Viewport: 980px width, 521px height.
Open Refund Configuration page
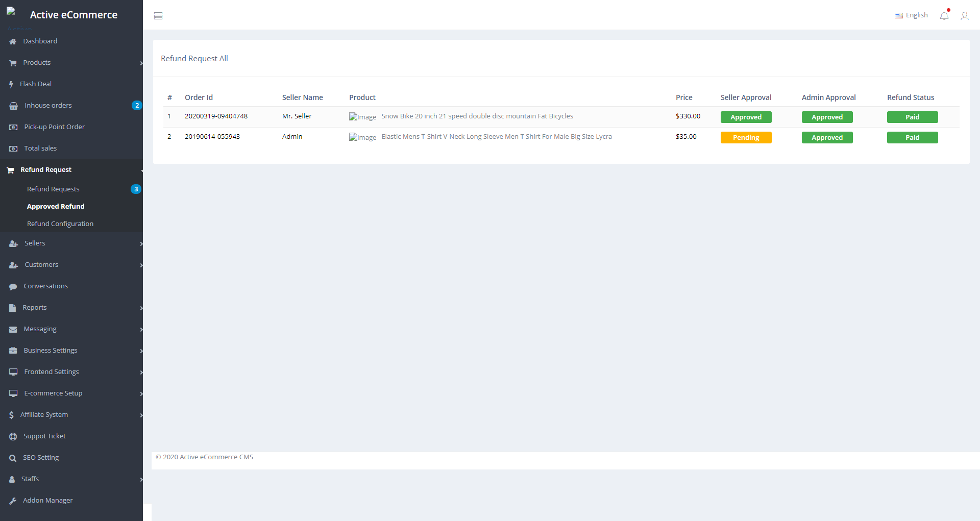point(60,224)
